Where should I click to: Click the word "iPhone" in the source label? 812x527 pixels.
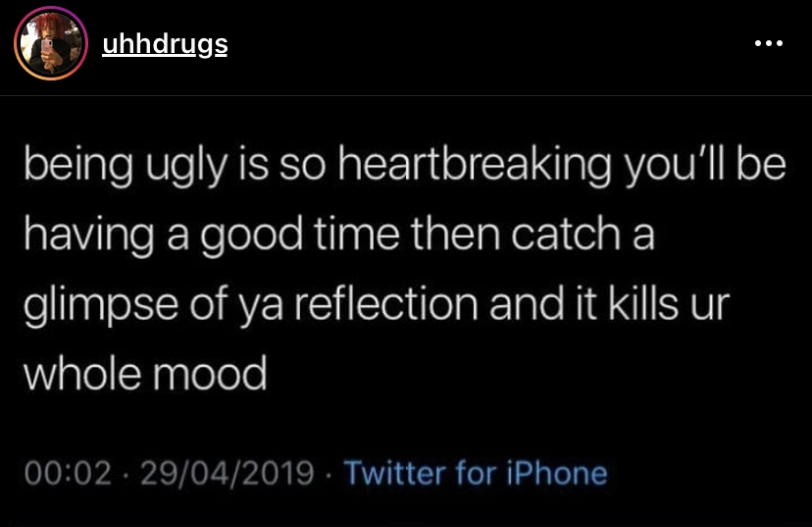(556, 474)
